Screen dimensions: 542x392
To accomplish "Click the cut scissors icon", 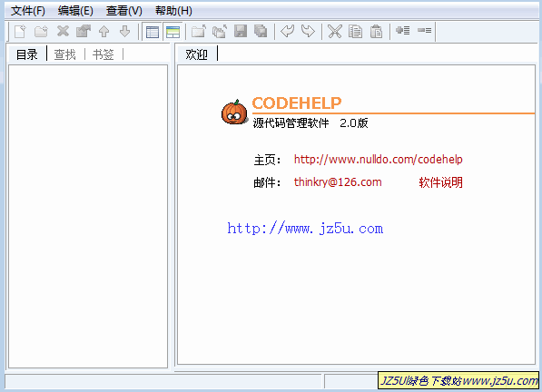I will (335, 31).
